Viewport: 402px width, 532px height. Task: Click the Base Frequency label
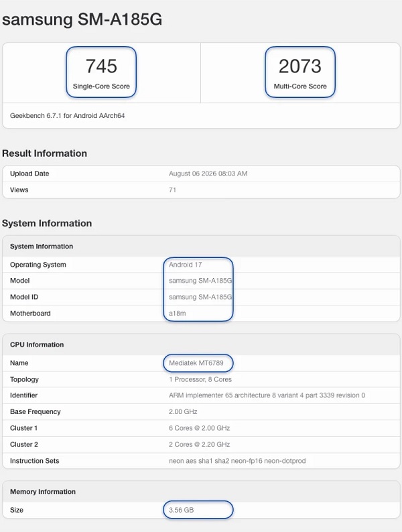pyautogui.click(x=36, y=411)
